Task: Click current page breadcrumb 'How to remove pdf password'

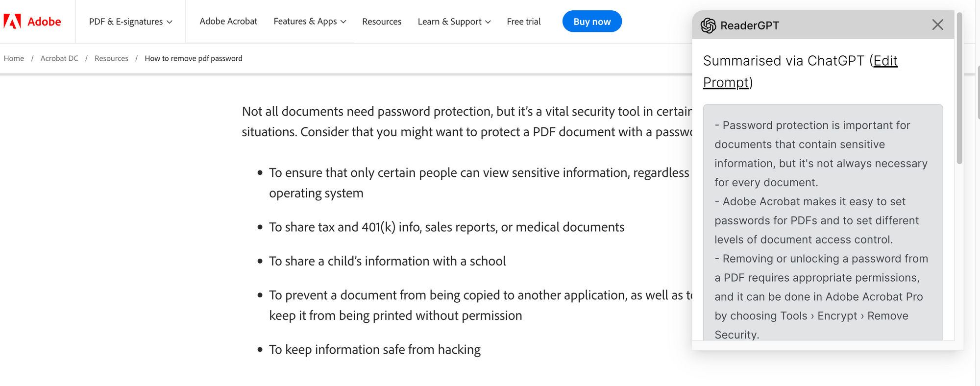Action: click(193, 58)
